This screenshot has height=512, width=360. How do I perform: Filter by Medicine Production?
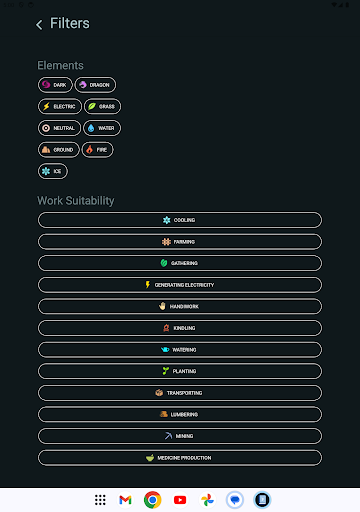(x=180, y=458)
